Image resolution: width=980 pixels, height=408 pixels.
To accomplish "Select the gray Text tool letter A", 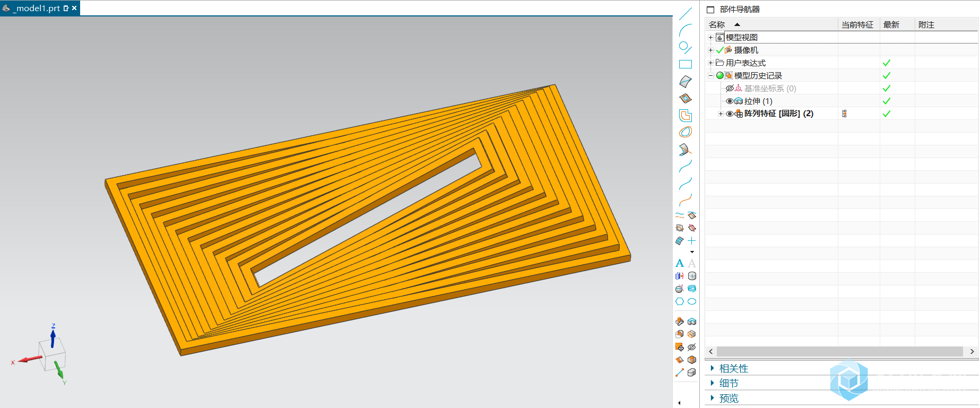I will [692, 263].
